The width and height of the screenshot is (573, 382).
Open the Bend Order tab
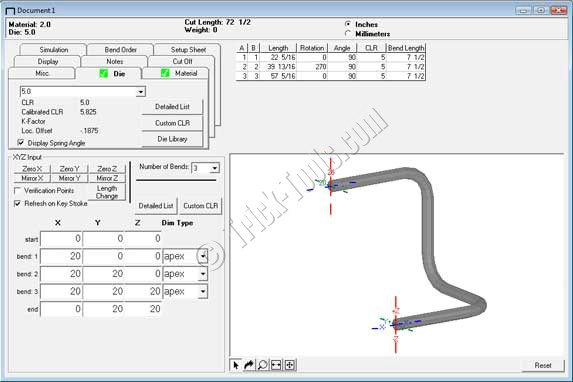click(121, 49)
